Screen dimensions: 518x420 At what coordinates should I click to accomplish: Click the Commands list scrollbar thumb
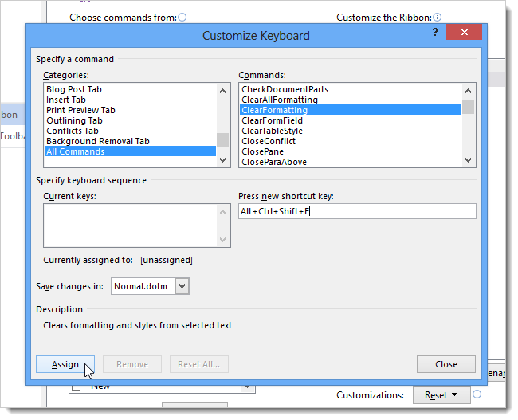(468, 107)
